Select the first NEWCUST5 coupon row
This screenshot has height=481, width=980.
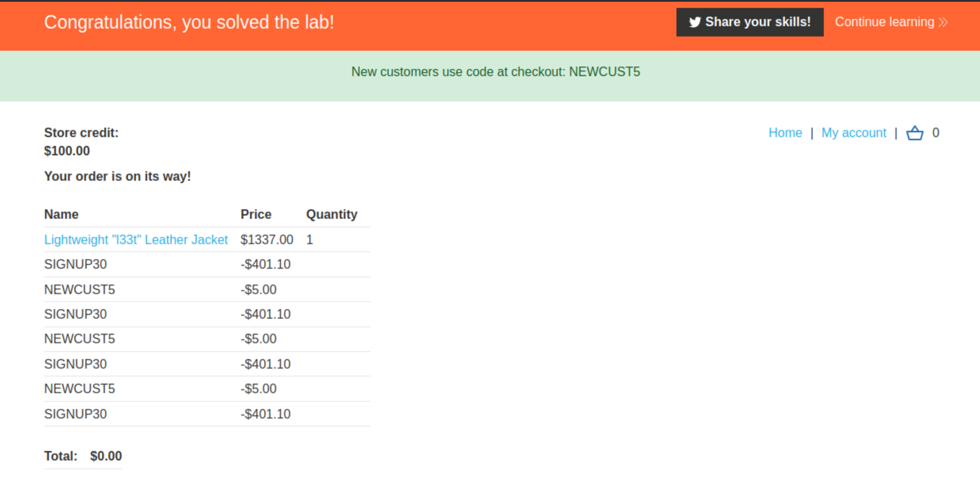click(x=207, y=289)
